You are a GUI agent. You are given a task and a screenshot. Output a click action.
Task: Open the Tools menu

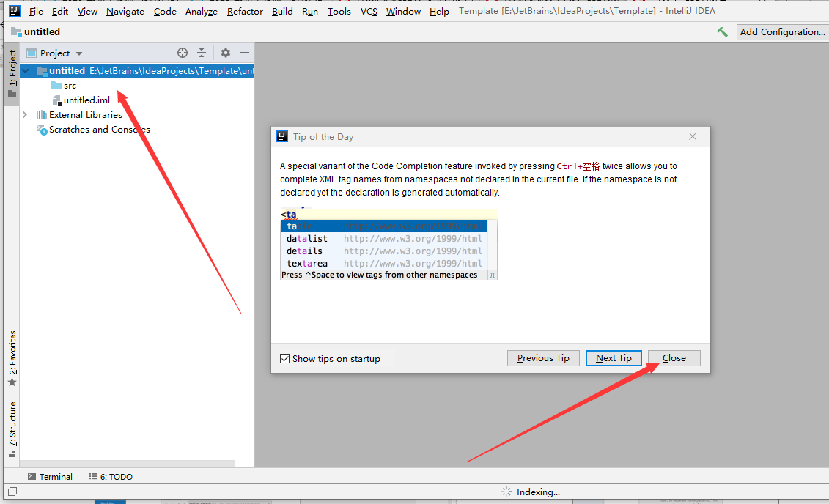tap(339, 11)
